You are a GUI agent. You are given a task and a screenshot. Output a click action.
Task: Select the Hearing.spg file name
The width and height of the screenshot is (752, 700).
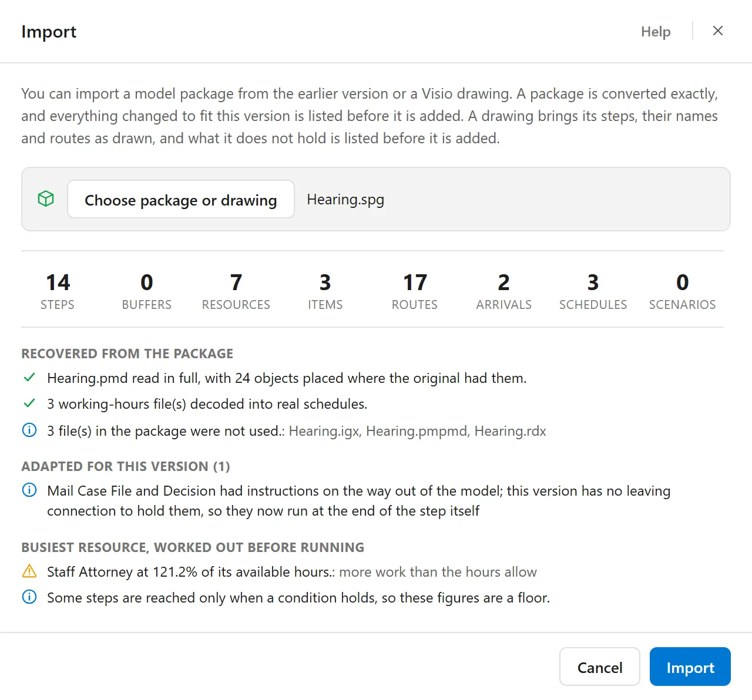(x=345, y=200)
